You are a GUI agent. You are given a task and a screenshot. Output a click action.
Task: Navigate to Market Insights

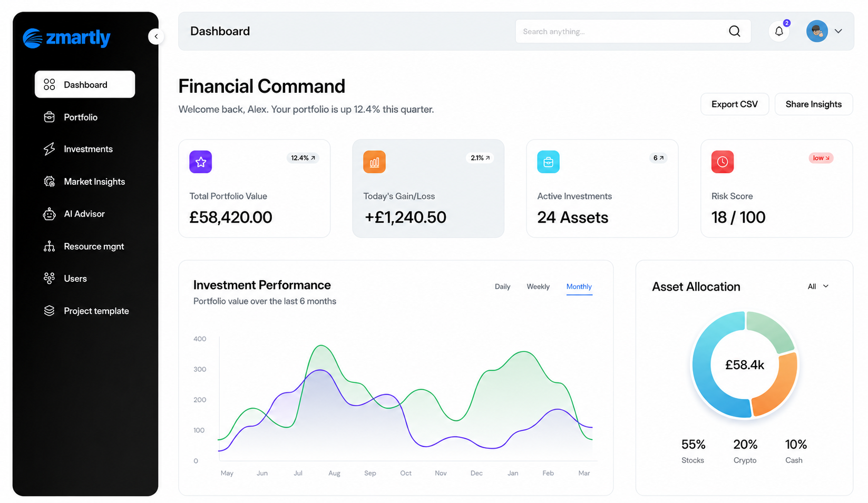click(85, 182)
